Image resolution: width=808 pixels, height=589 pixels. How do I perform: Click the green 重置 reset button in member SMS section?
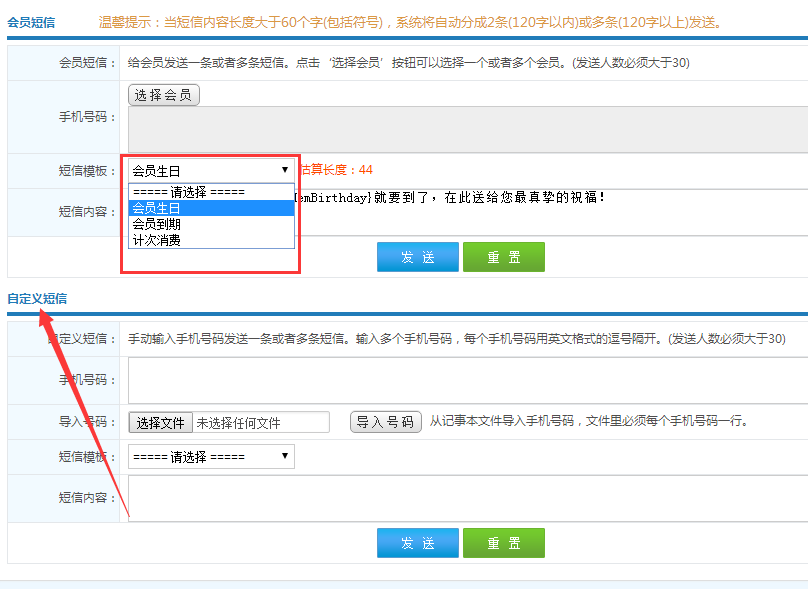tap(503, 256)
